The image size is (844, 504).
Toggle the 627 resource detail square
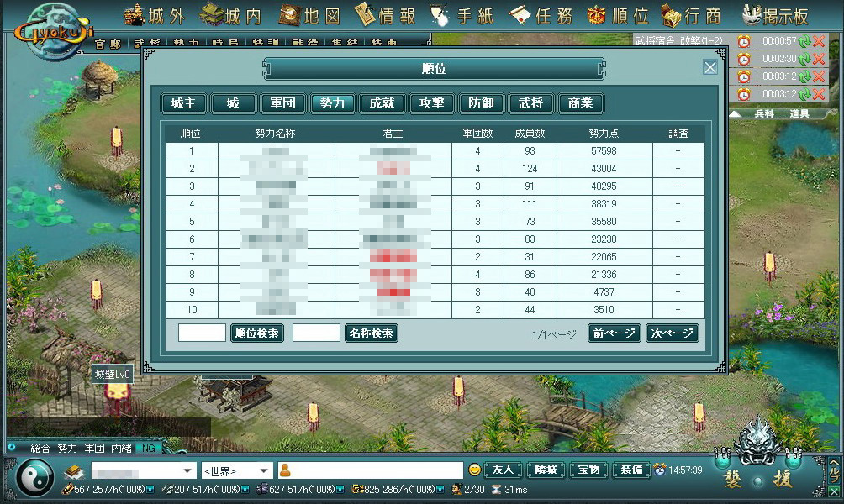(340, 490)
